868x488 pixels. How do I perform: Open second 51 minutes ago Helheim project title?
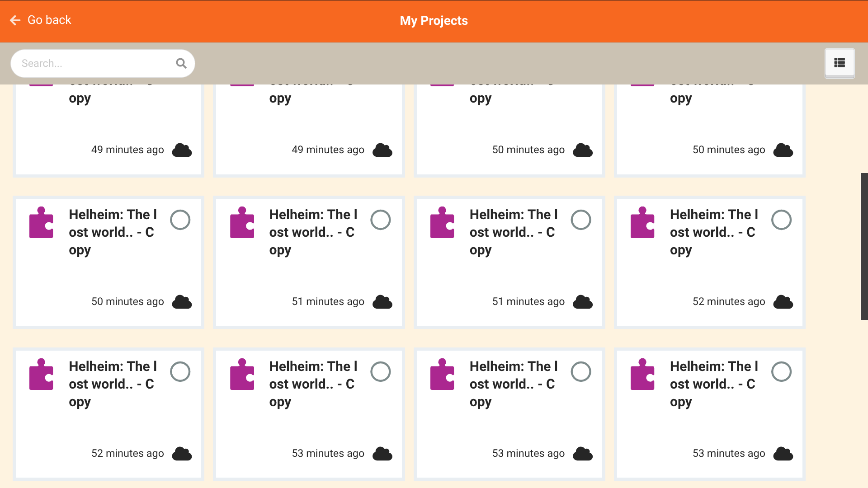[514, 232]
